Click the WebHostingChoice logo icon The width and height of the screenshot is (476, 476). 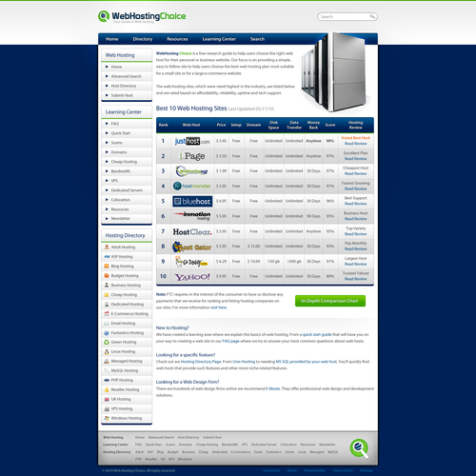pyautogui.click(x=104, y=16)
